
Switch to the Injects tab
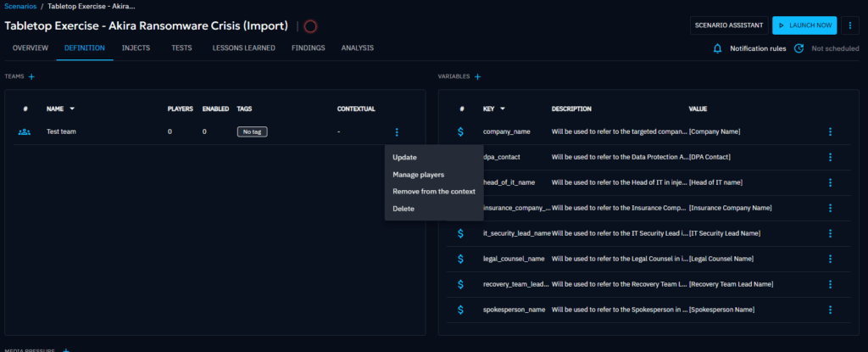coord(136,48)
